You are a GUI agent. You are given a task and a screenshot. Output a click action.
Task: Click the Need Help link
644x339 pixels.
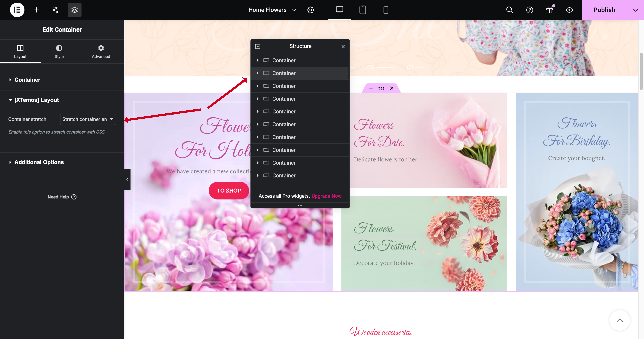click(x=62, y=197)
